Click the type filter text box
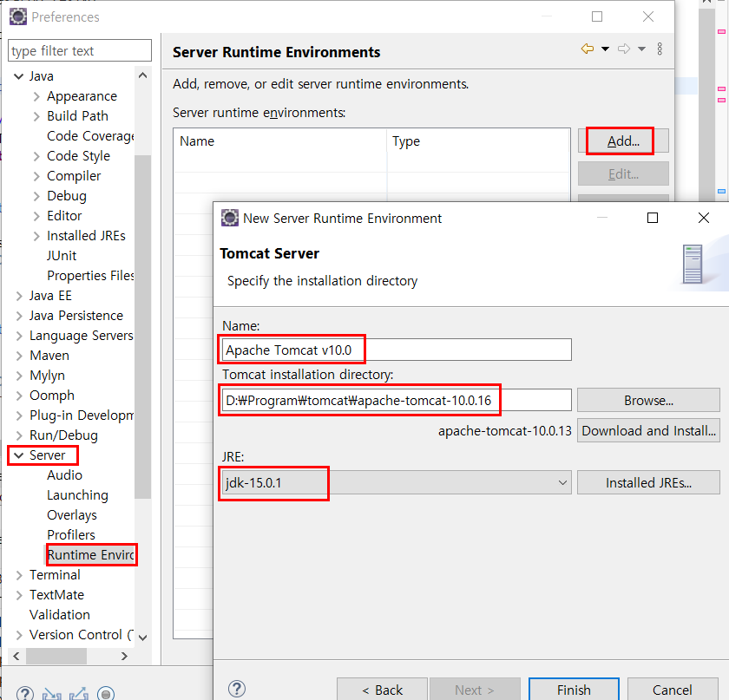Viewport: 729px width, 700px height. (80, 50)
